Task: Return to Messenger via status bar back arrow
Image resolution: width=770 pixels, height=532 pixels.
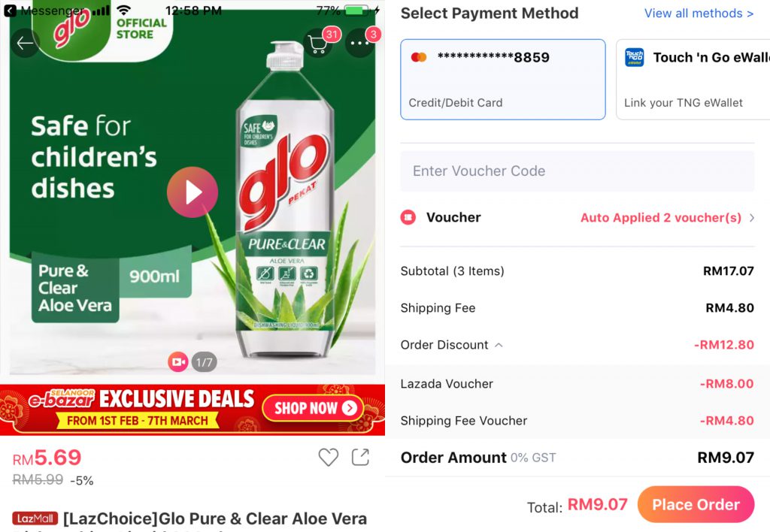Action: click(10, 11)
